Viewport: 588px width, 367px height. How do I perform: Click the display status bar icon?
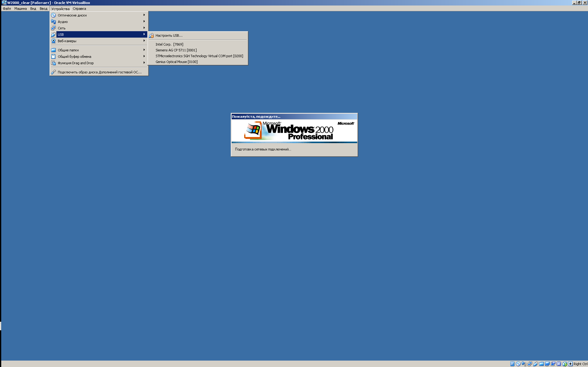[x=547, y=364]
